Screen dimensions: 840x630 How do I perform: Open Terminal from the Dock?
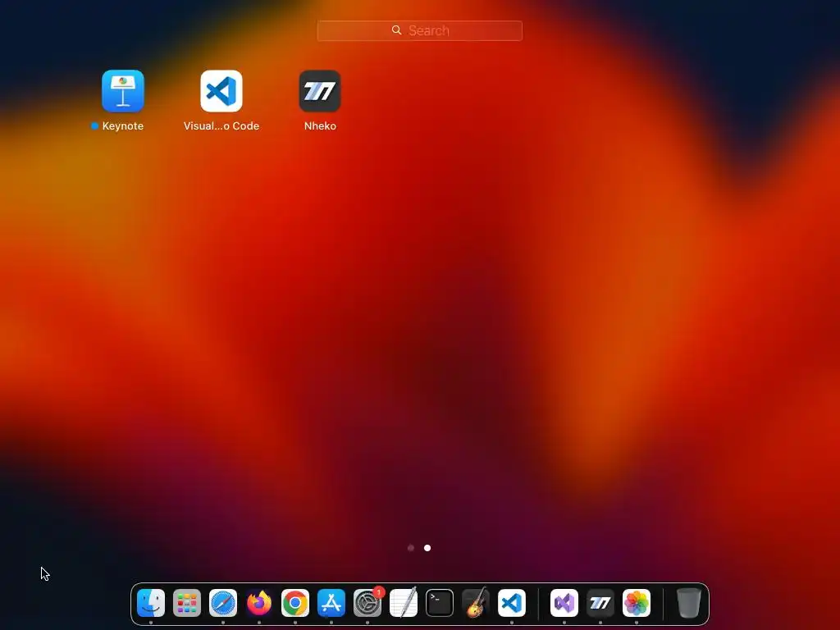tap(440, 603)
